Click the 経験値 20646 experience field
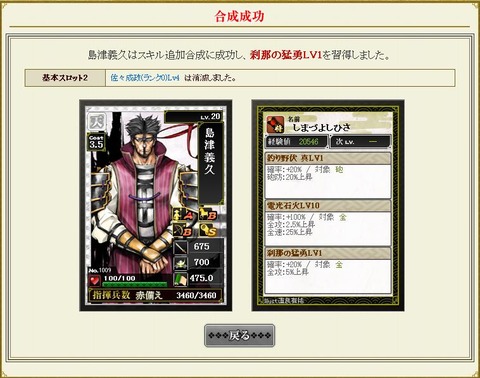Viewport: 480px width, 378px height. [296, 142]
